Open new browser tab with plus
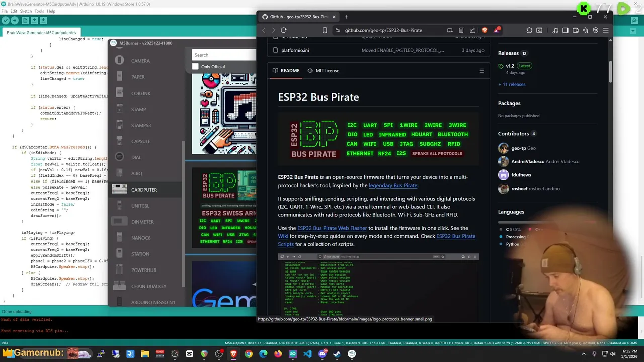The height and width of the screenshot is (362, 644). click(346, 17)
